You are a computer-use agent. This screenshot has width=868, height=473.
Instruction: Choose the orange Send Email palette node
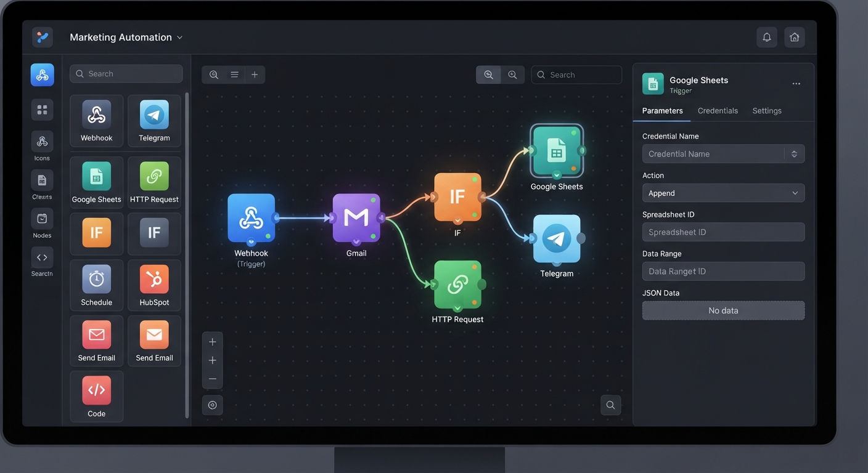(x=154, y=341)
